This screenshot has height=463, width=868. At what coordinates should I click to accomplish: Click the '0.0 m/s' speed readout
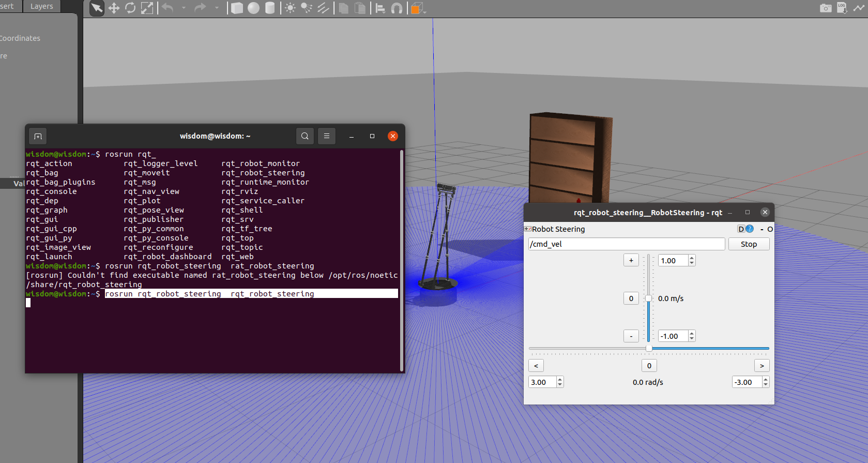pos(671,298)
